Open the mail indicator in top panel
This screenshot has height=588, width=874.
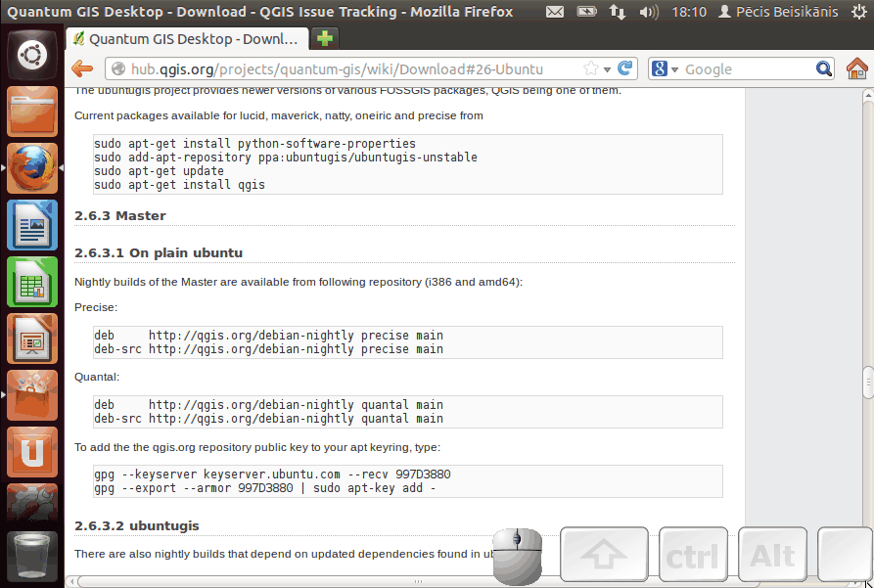(x=555, y=11)
